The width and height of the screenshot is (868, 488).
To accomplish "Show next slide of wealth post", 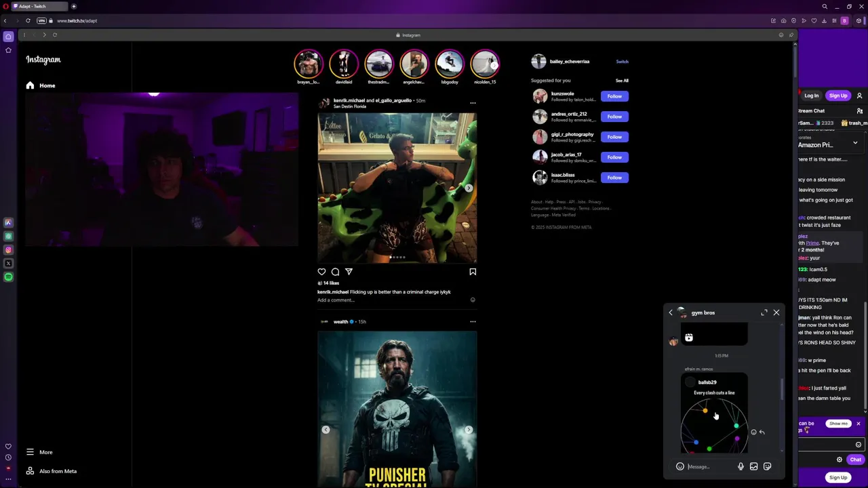I will (469, 430).
